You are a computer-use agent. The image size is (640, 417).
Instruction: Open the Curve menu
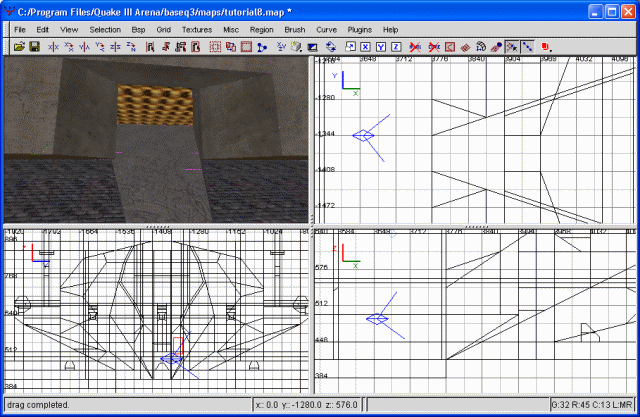327,30
